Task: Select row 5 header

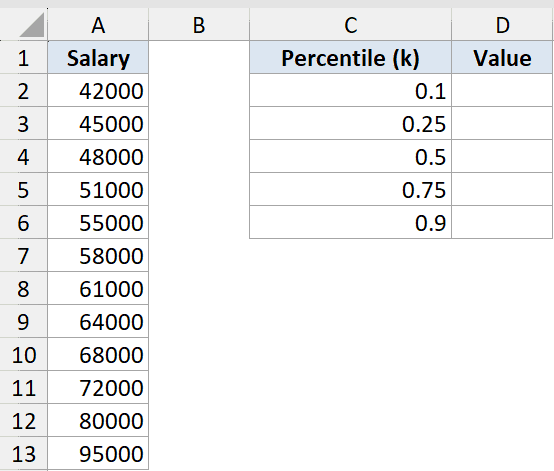Action: [23, 189]
